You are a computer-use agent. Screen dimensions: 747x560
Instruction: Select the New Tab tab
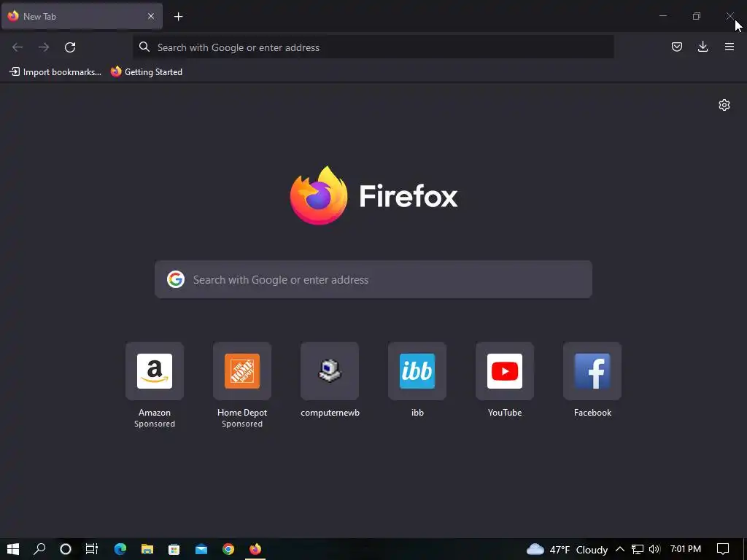click(82, 16)
